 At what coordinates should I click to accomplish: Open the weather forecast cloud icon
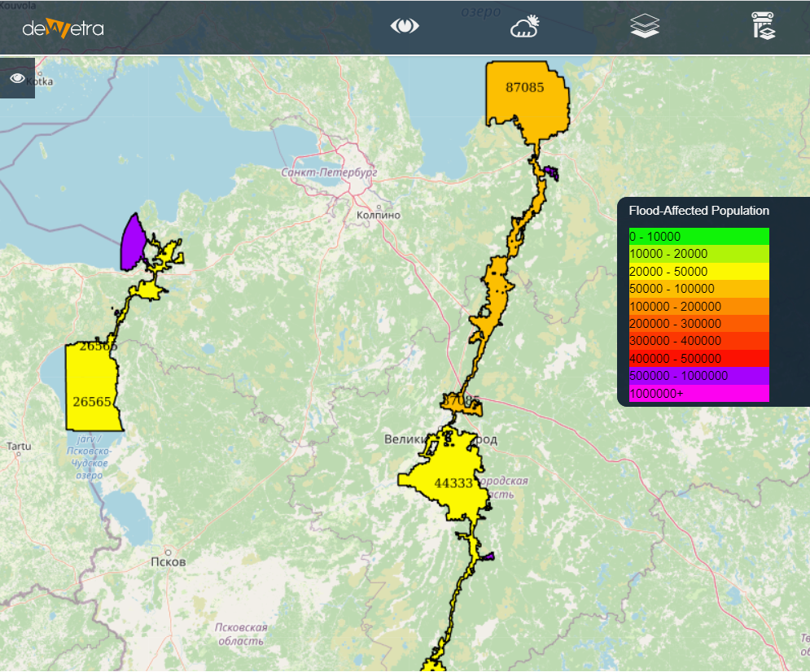pos(525,27)
